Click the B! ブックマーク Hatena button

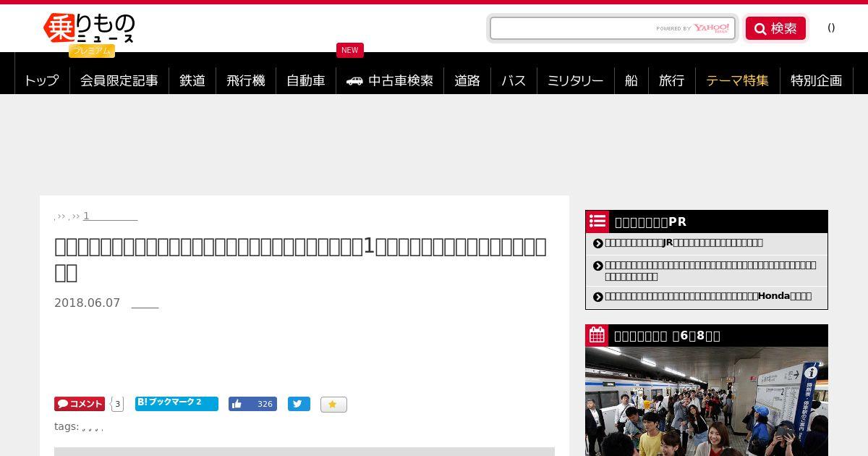pos(176,403)
